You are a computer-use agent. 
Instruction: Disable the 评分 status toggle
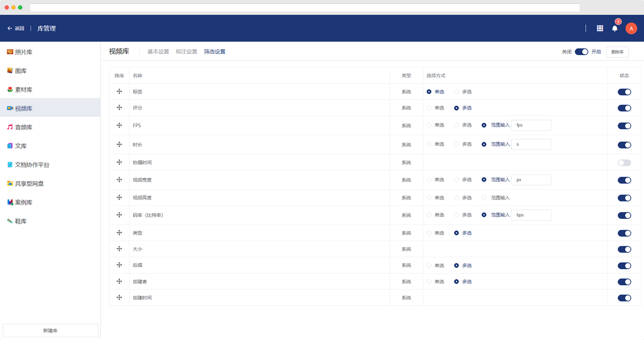tap(624, 108)
